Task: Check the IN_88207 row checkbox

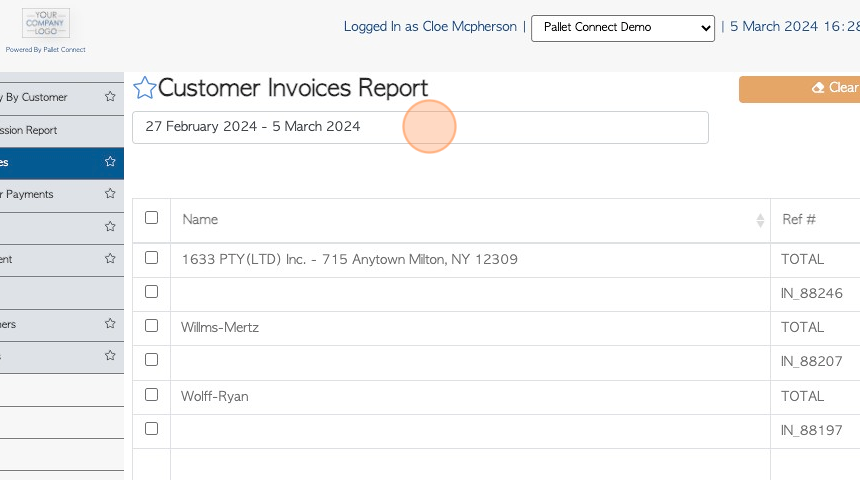Action: pos(151,360)
